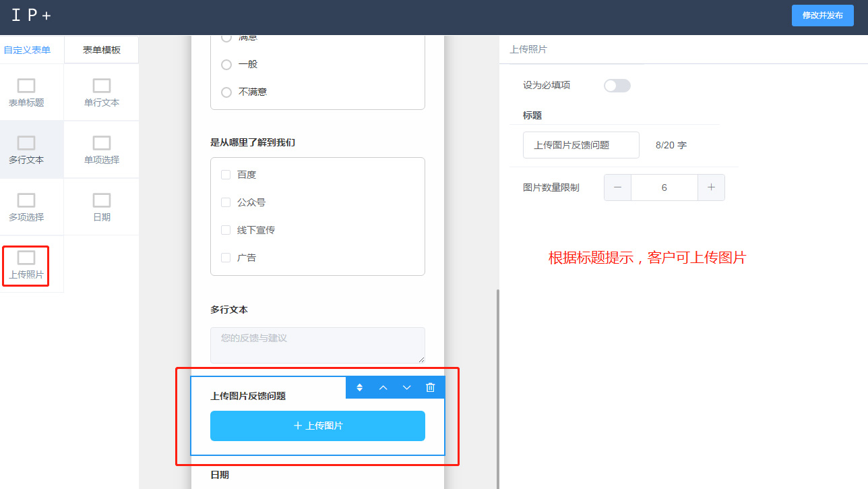
Task: Check the 百度 checkbox
Action: point(226,175)
